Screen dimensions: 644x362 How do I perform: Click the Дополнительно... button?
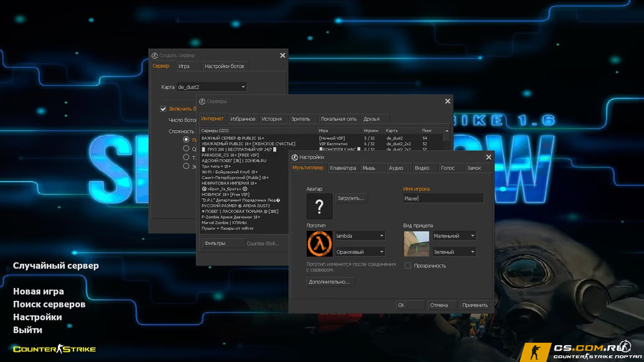[x=329, y=282]
